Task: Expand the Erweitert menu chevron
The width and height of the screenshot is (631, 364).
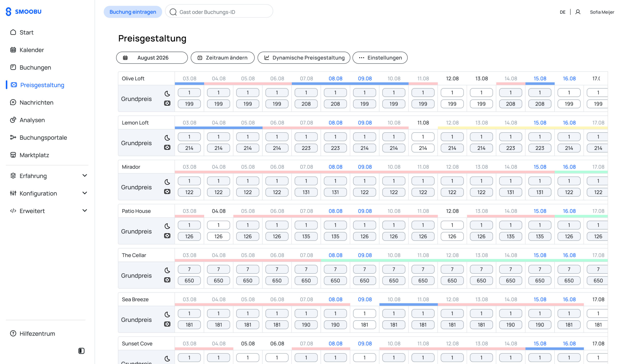Action: [x=85, y=210]
